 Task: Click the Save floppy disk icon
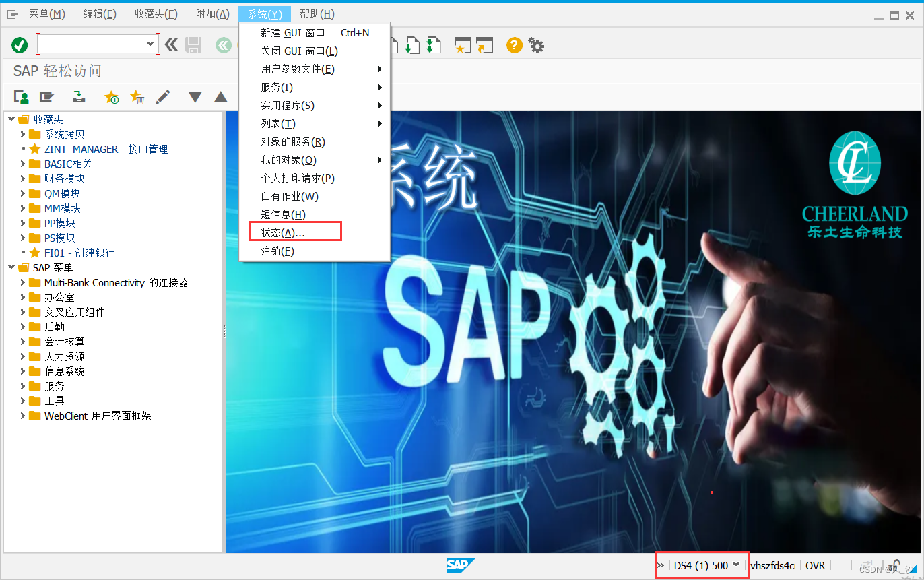click(193, 45)
